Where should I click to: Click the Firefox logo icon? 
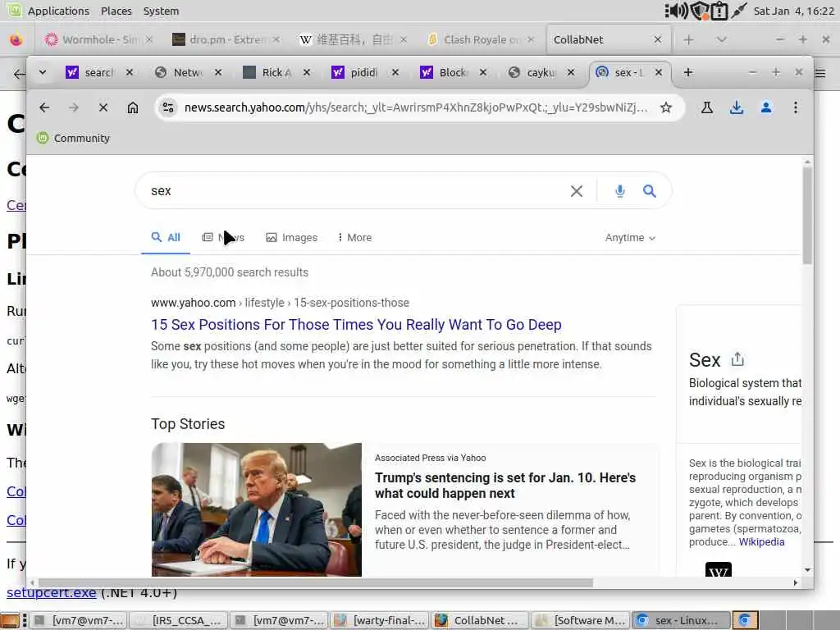pyautogui.click(x=16, y=39)
